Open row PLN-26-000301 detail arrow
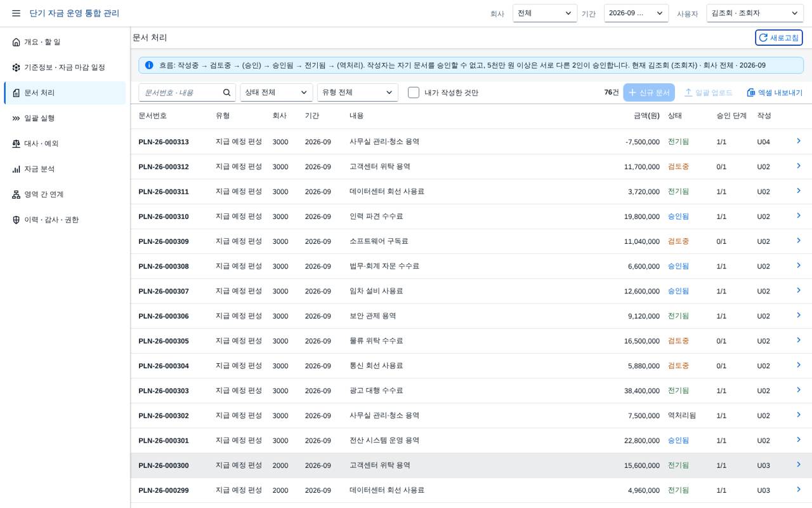Image resolution: width=812 pixels, height=508 pixels. coord(799,440)
